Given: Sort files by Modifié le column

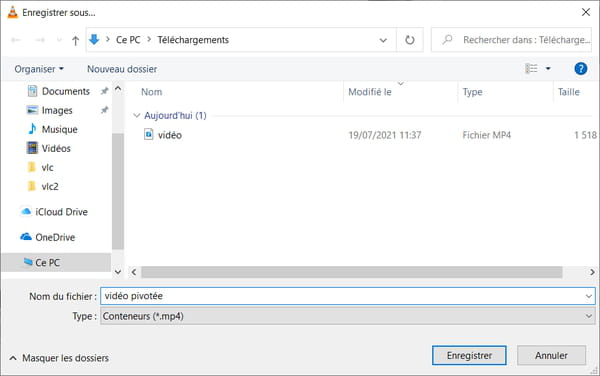Looking at the screenshot, I should tap(370, 92).
